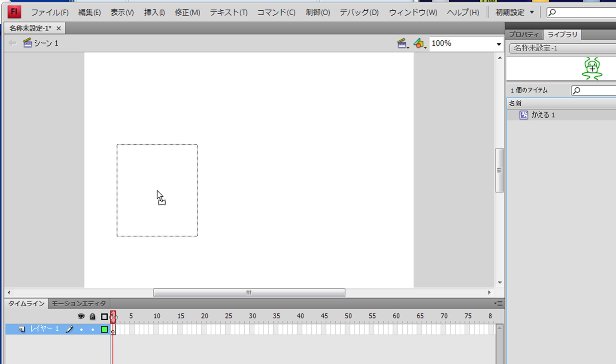Open the timeline panel options menu
This screenshot has width=616, height=364.
[498, 304]
